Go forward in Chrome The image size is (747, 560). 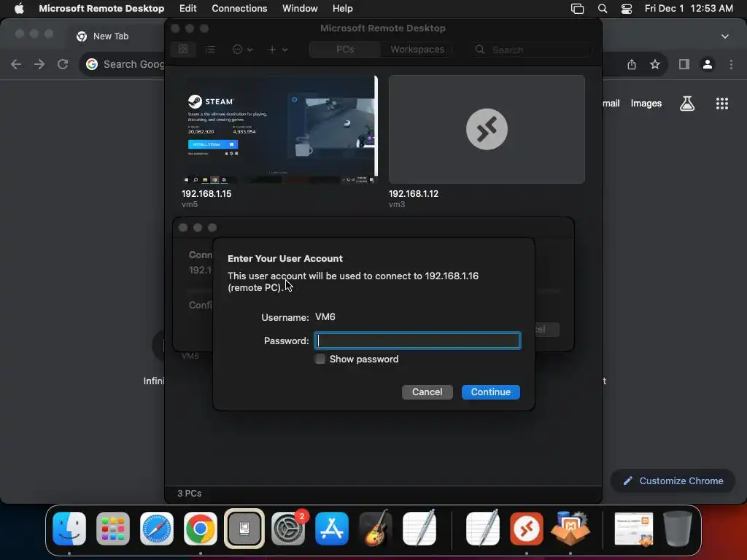coord(39,64)
